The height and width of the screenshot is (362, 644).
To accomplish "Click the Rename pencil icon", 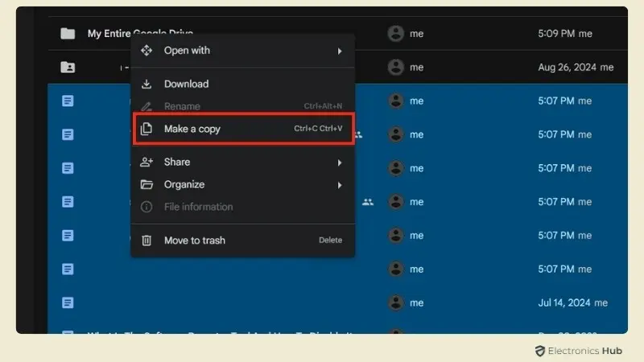I will pyautogui.click(x=147, y=106).
